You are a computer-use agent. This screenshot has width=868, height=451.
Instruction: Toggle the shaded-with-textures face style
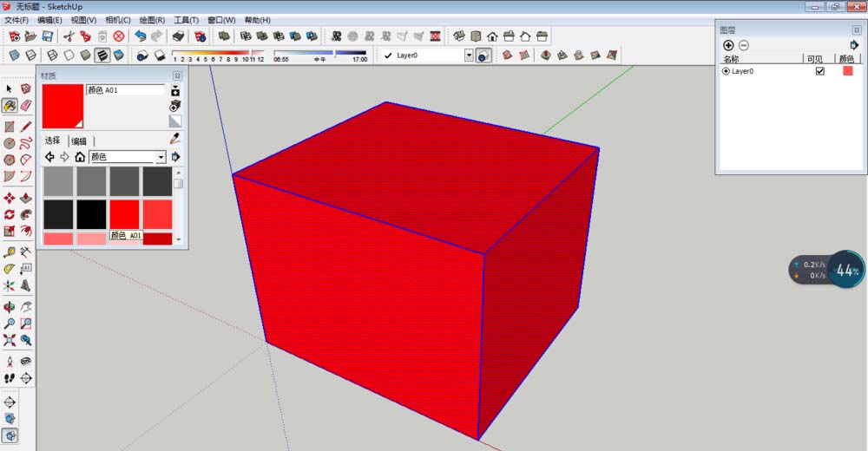coord(102,55)
